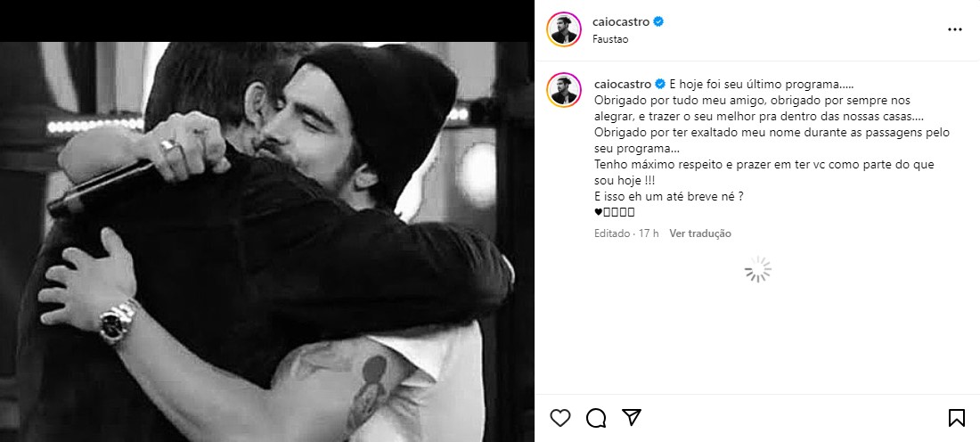Viewport: 980px width, 442px height.
Task: Click the black-and-white hug photo
Action: (267, 242)
